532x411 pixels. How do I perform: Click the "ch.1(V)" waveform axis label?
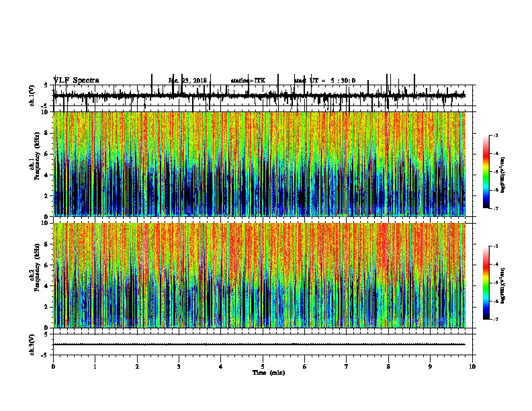pyautogui.click(x=32, y=95)
